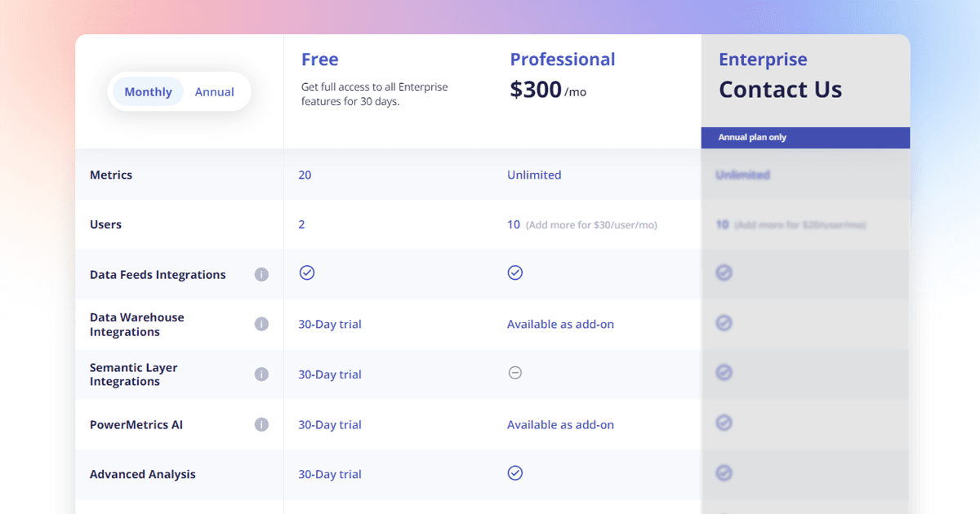Switch billing to Annual

tap(214, 92)
